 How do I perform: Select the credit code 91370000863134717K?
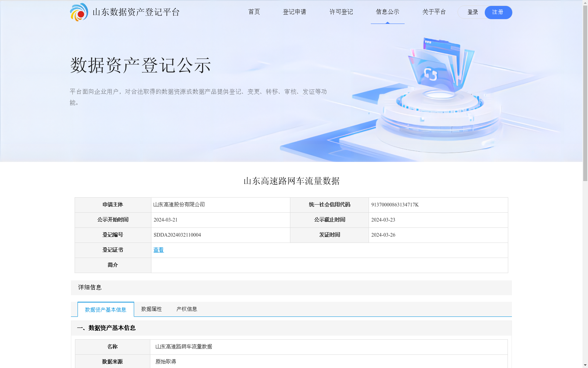395,205
